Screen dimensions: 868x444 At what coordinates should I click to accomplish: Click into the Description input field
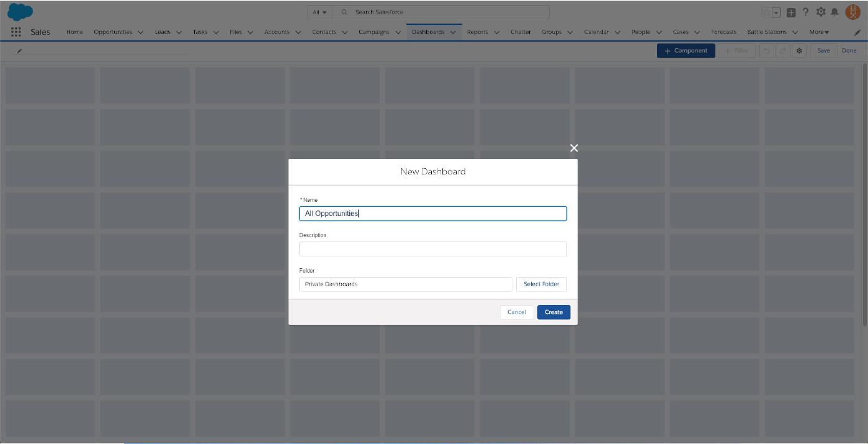coord(432,249)
